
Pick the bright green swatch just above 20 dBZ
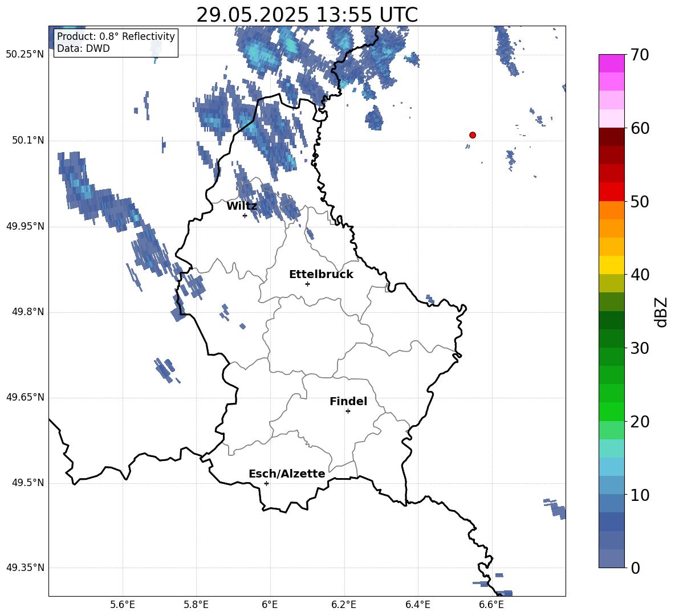611,411
